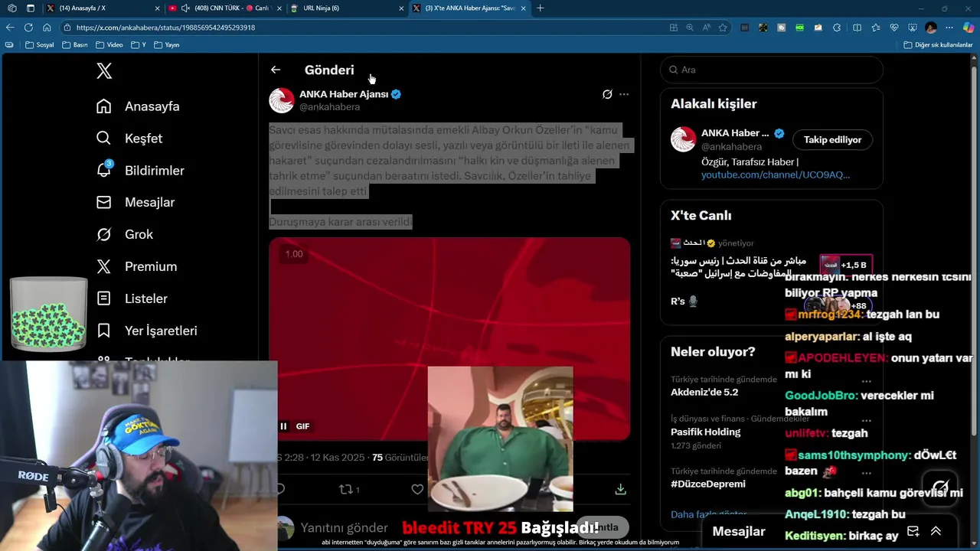Click the Yanıtını gönder reply field
Image resolution: width=980 pixels, height=551 pixels.
(x=345, y=528)
